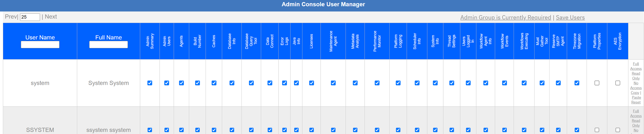Viewport: 644px width, 134px height.
Task: Toggle Performance Monitor checkbox for system user
Action: pos(377,83)
